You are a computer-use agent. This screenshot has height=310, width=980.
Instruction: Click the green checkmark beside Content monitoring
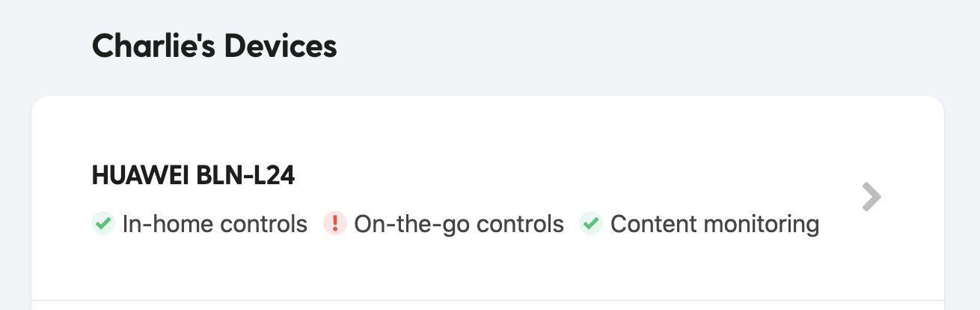[591, 223]
